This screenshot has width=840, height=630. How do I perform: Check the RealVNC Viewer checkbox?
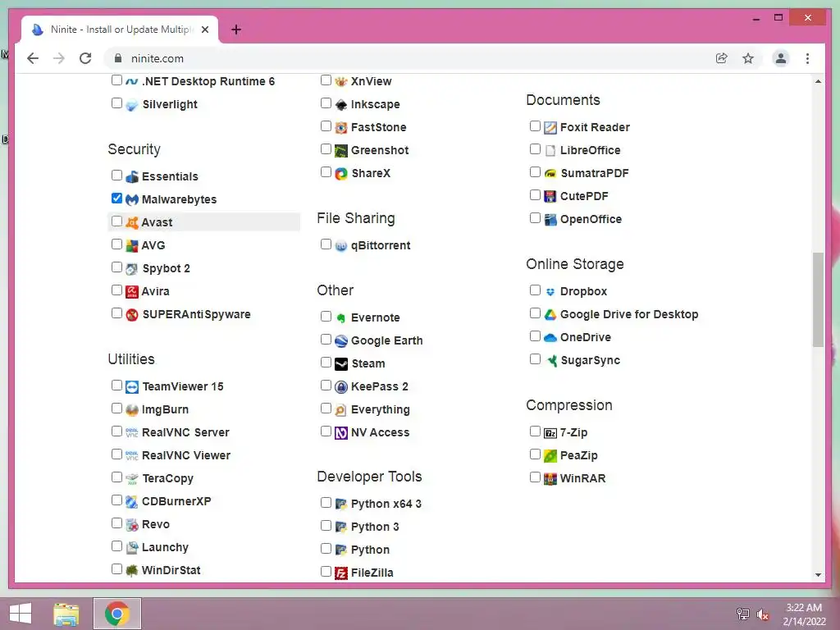tap(116, 454)
